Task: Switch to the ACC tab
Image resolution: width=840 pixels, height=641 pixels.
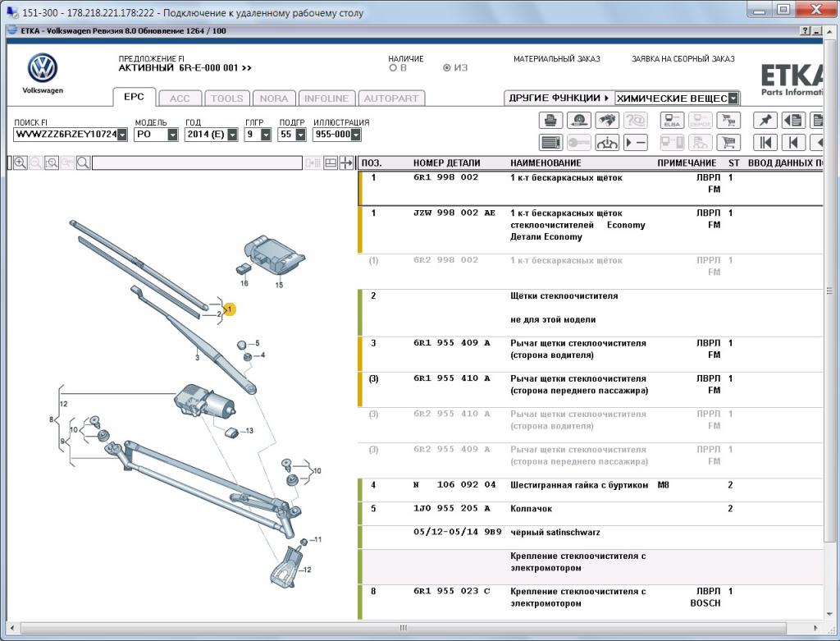Action: [x=180, y=98]
